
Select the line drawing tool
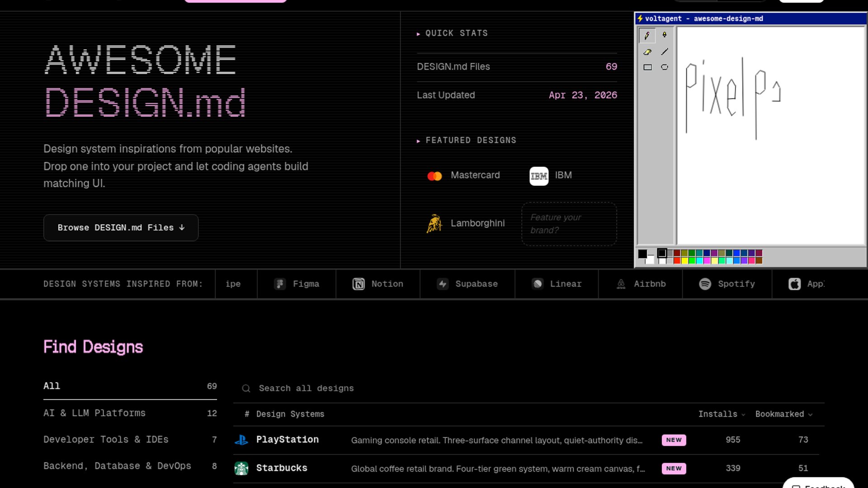(x=664, y=52)
